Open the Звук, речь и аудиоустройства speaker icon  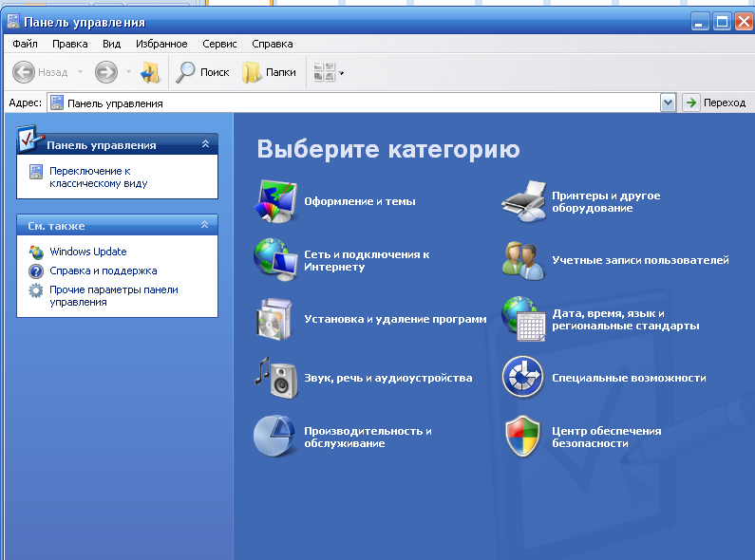276,378
